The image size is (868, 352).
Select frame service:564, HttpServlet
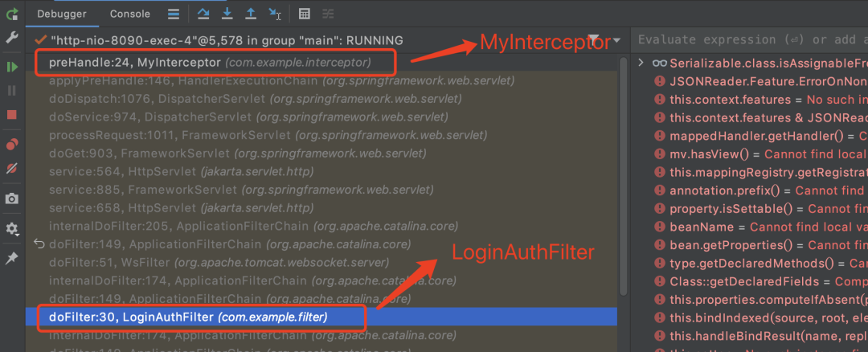(x=321, y=171)
